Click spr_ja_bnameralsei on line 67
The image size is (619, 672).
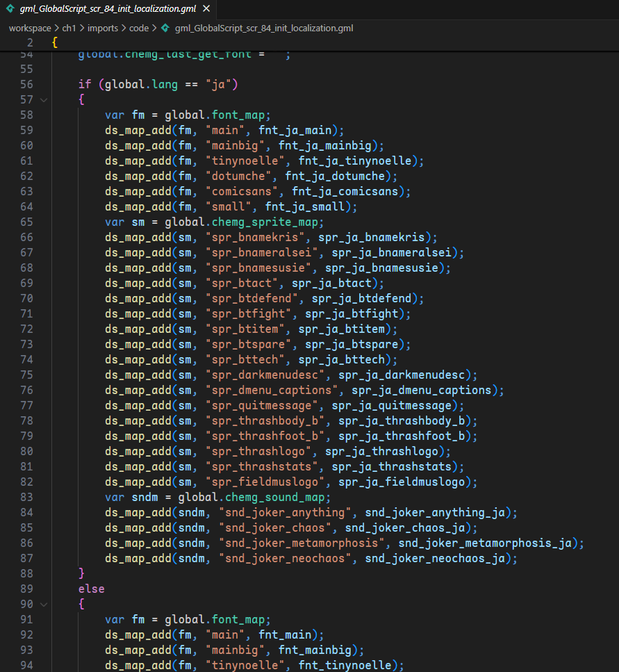click(x=392, y=253)
